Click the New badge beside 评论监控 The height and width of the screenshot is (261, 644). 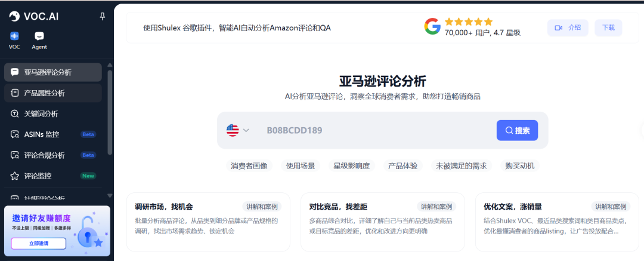click(x=88, y=176)
